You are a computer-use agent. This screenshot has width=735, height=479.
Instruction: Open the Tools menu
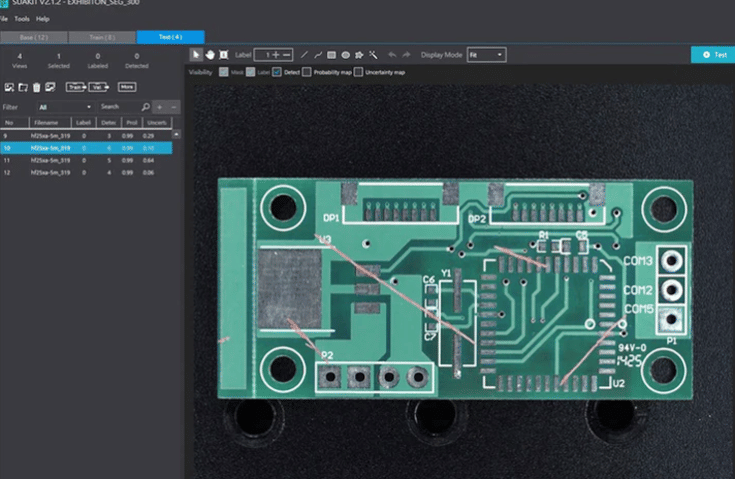(x=21, y=19)
